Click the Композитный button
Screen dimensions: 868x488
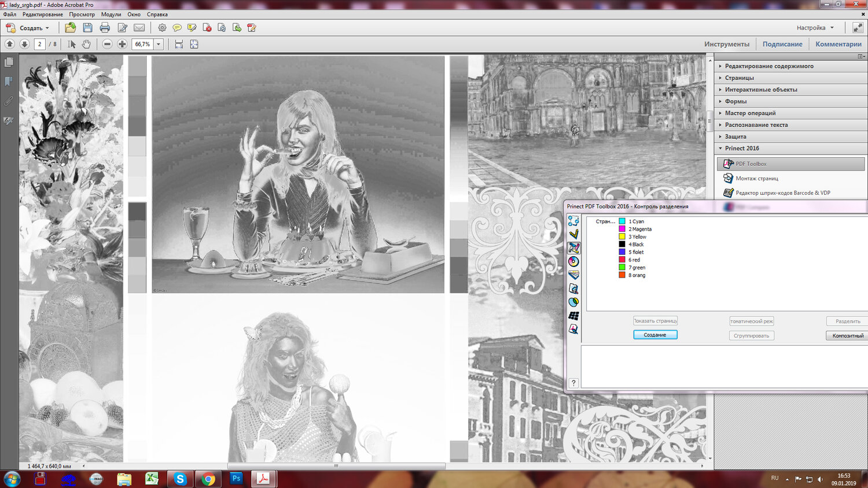[x=847, y=335]
